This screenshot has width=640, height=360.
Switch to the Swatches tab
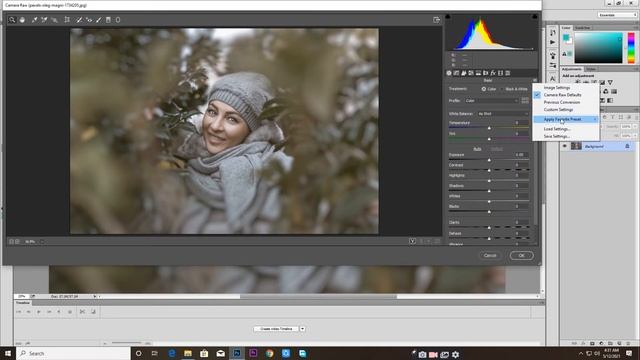tap(582, 28)
